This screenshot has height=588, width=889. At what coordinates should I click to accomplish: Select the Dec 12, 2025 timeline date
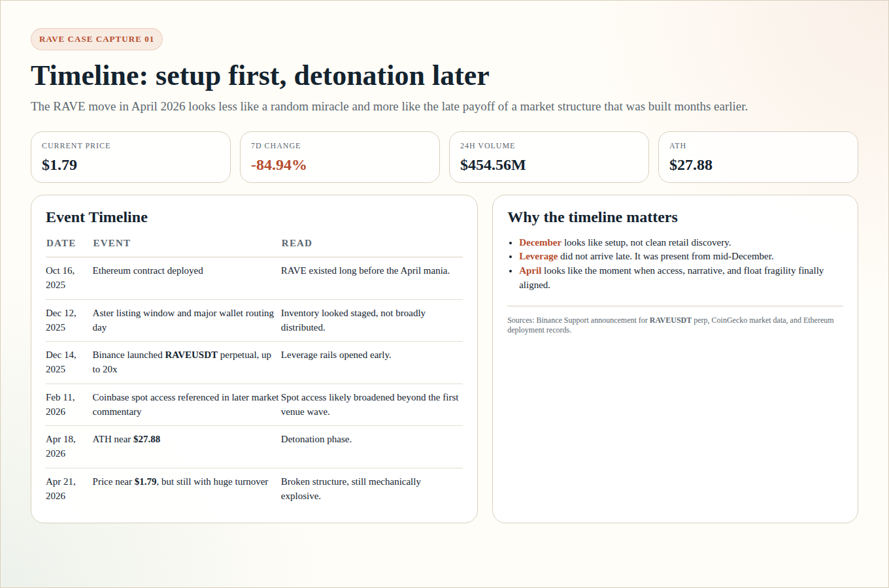point(61,320)
